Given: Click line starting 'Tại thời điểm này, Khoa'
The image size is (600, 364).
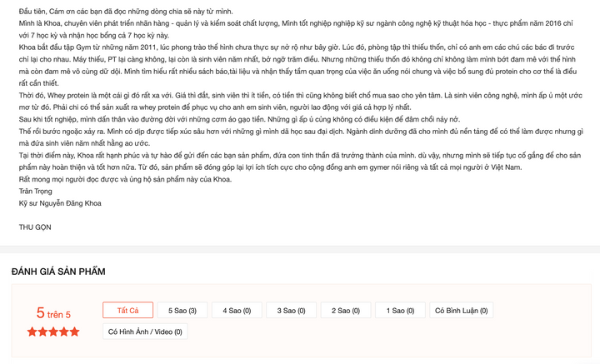Looking at the screenshot, I should coord(300,155).
